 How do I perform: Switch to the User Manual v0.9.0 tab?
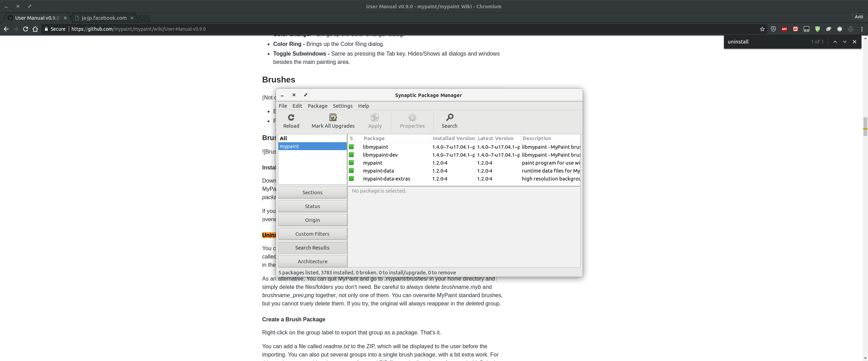[37, 18]
